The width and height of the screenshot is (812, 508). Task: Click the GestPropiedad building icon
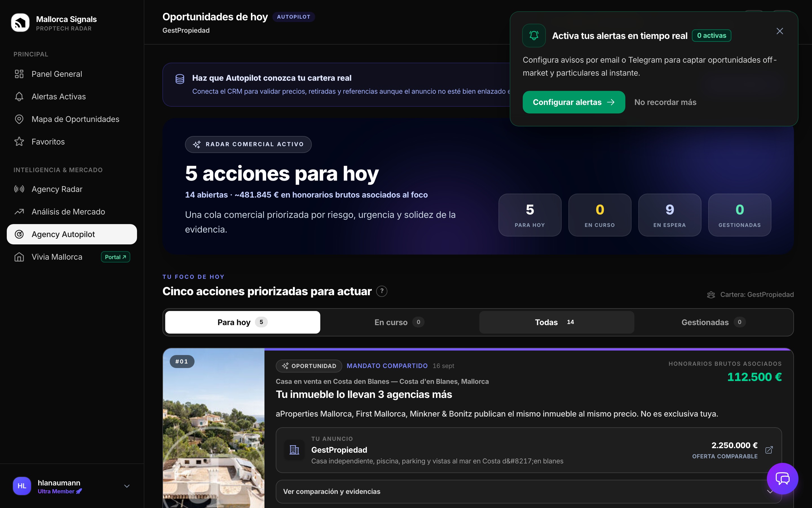[x=294, y=450]
